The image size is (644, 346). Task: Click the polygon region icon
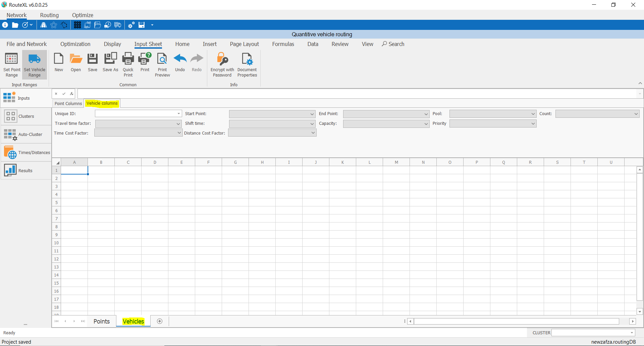[x=64, y=25]
